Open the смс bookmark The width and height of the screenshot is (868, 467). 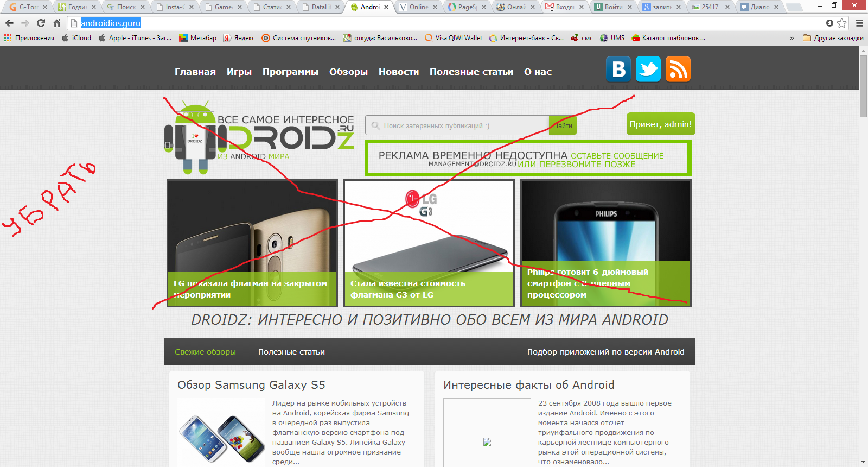pyautogui.click(x=582, y=38)
